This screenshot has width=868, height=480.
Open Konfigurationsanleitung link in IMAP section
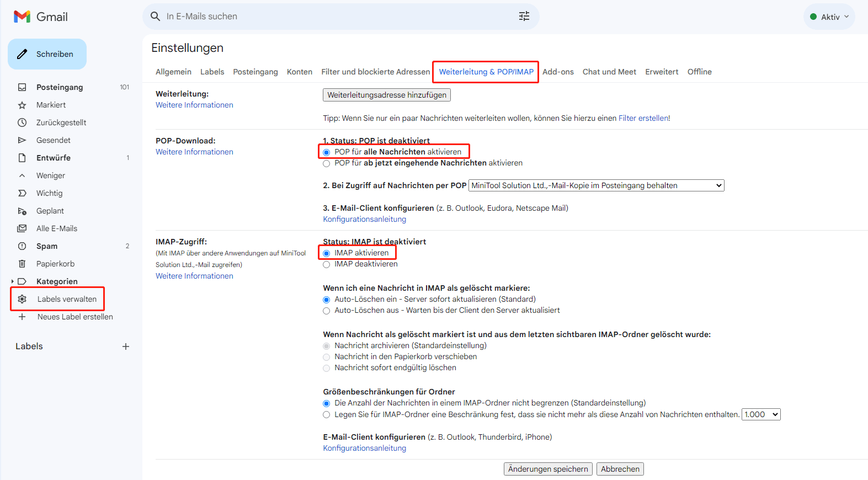point(364,448)
